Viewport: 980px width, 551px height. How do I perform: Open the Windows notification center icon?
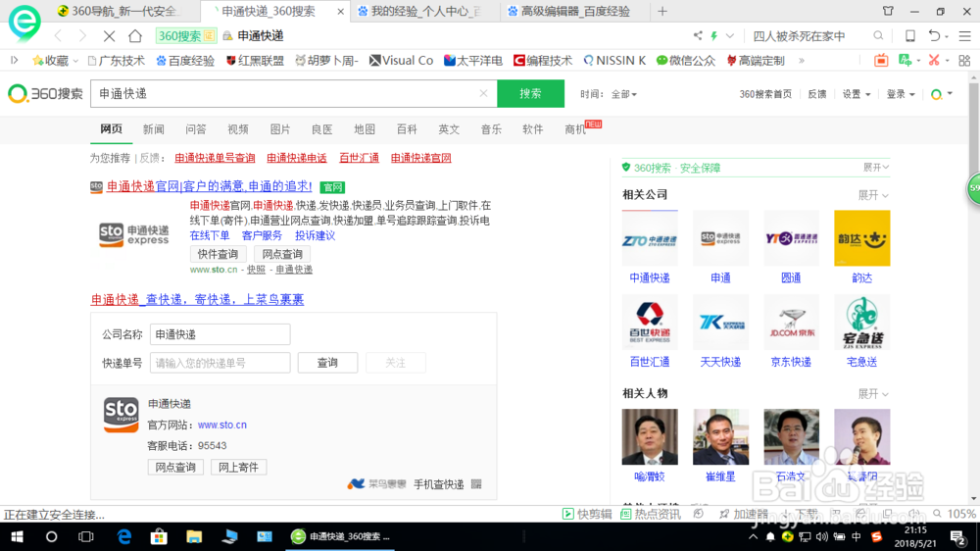tap(958, 536)
